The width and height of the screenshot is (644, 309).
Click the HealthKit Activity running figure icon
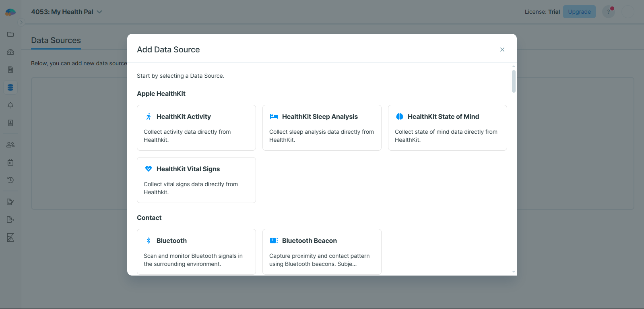(149, 116)
